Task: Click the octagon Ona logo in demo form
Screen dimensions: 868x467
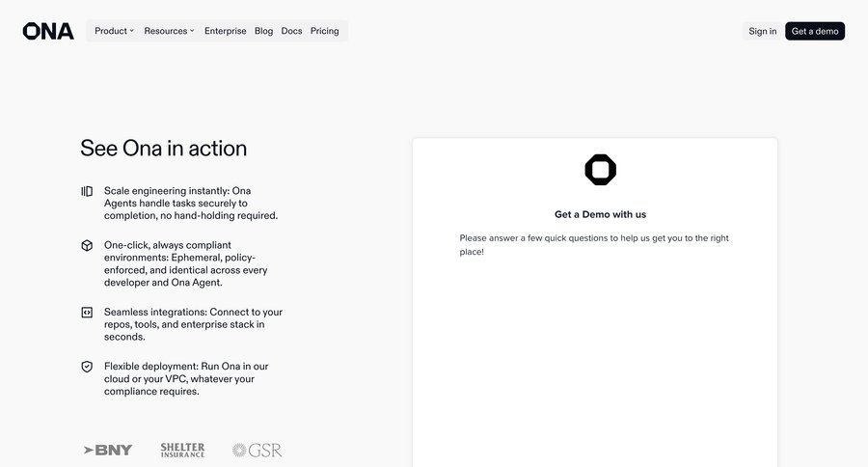Action: pos(600,170)
